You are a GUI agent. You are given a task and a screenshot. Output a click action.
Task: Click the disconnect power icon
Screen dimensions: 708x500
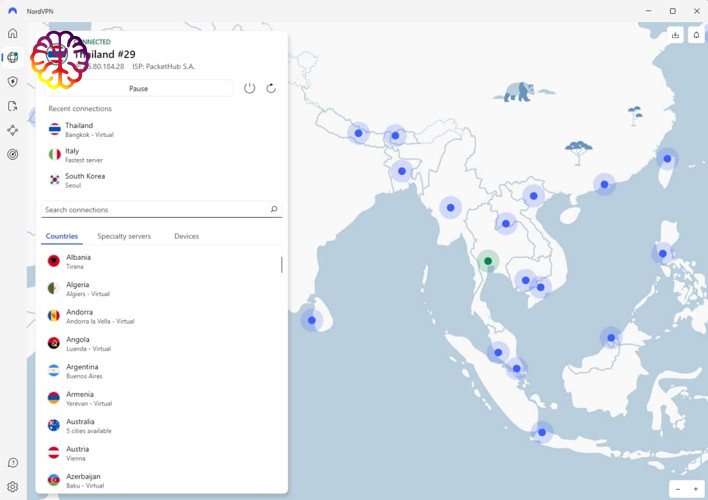250,88
